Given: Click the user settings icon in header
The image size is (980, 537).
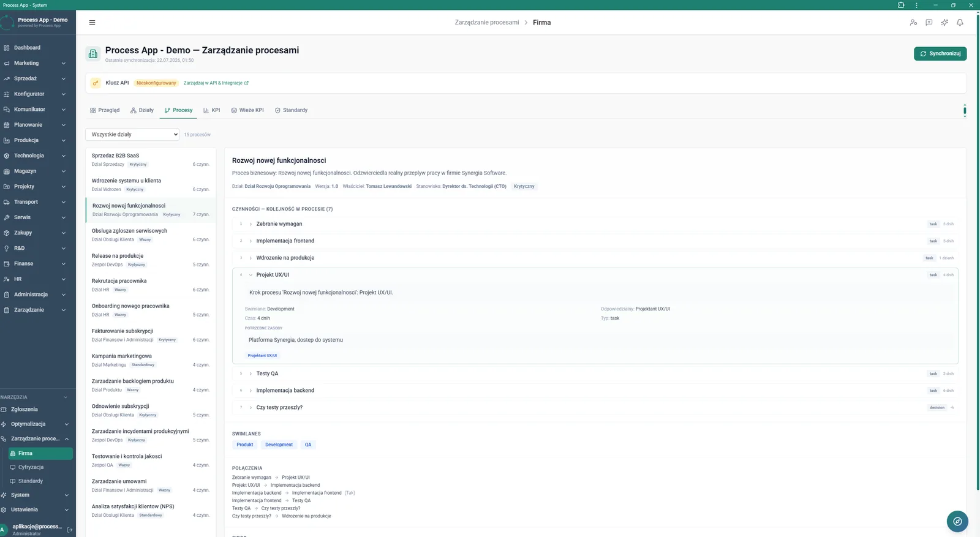Looking at the screenshot, I should pyautogui.click(x=913, y=23).
